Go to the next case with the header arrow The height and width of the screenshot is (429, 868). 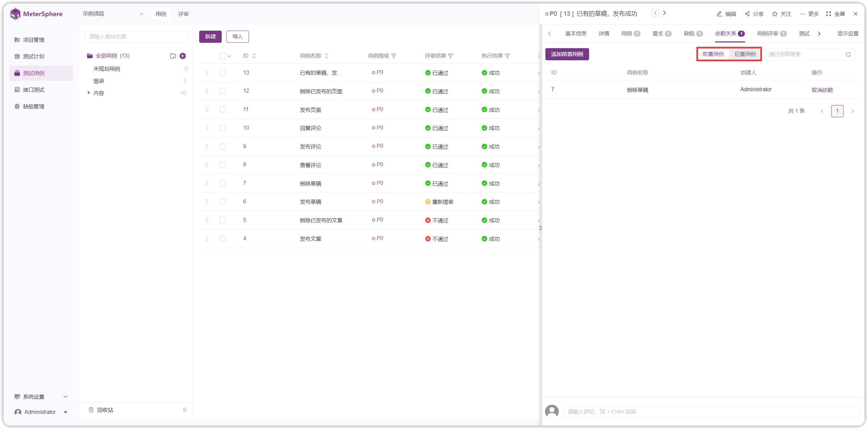tap(664, 13)
